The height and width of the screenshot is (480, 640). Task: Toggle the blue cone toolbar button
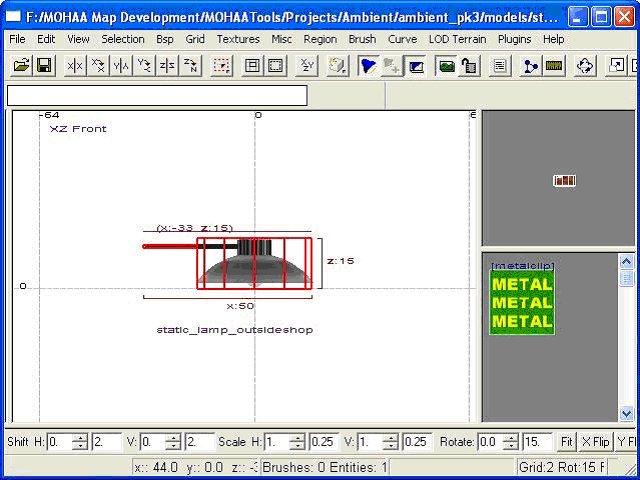(369, 66)
